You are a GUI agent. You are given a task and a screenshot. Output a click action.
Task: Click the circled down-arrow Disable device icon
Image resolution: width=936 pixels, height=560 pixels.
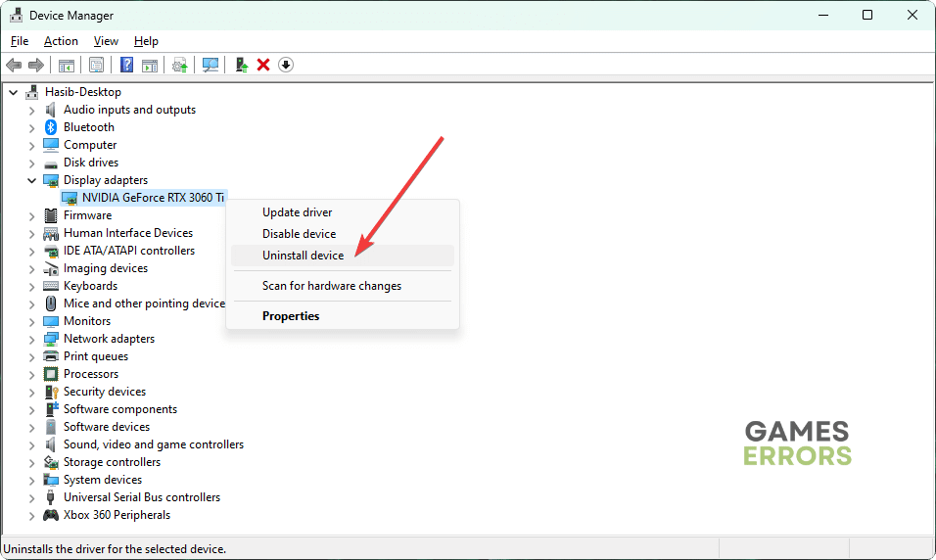[x=286, y=65]
